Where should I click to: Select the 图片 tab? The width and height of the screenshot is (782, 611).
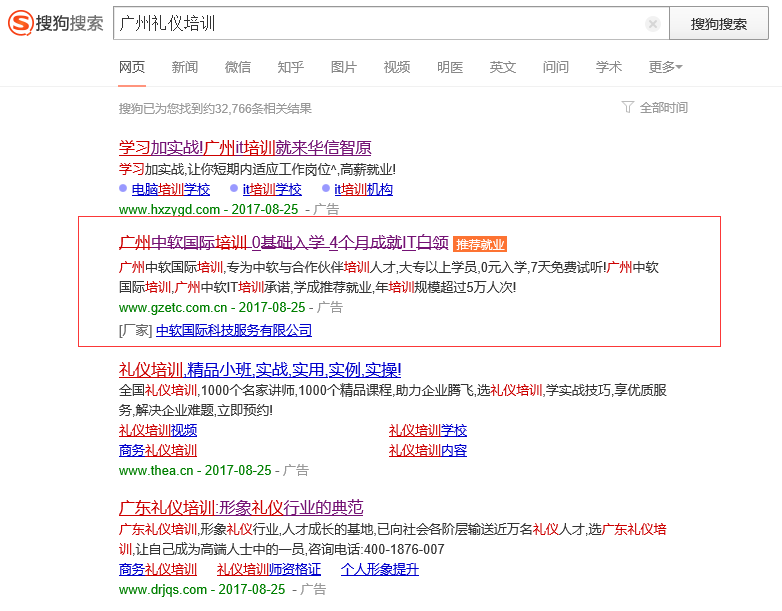tap(344, 67)
